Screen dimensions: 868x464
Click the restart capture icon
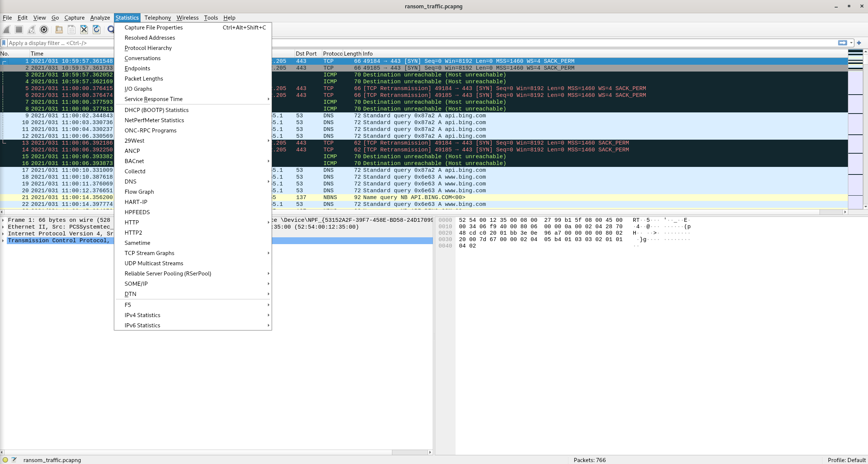click(x=31, y=30)
